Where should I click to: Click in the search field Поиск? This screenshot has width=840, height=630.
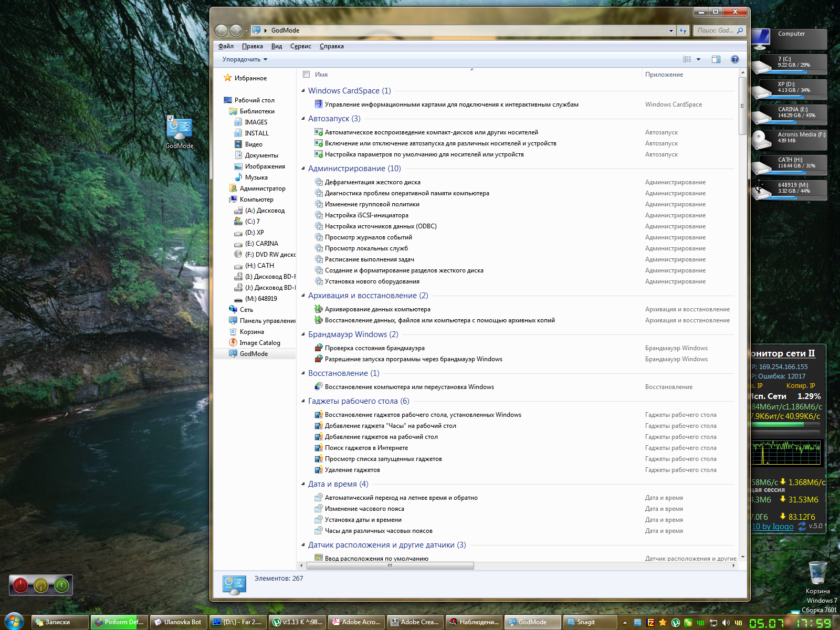pos(716,30)
